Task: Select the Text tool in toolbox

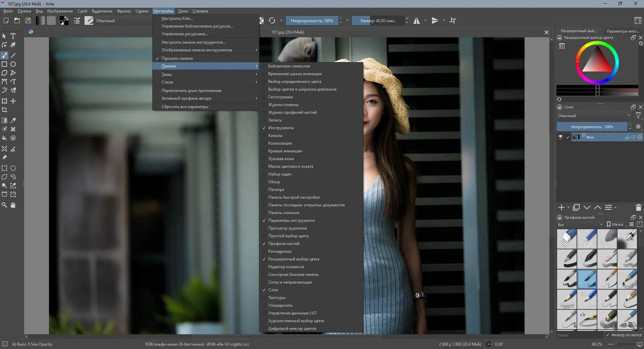Action: [13, 36]
